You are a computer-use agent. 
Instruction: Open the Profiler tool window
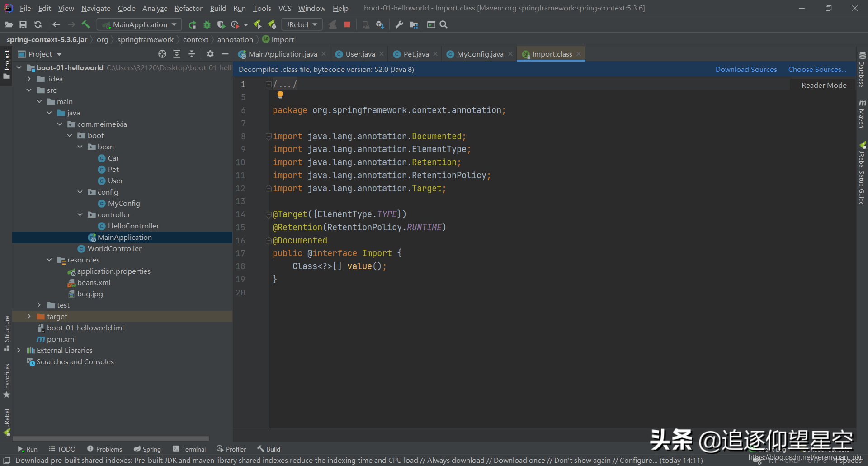(231, 449)
